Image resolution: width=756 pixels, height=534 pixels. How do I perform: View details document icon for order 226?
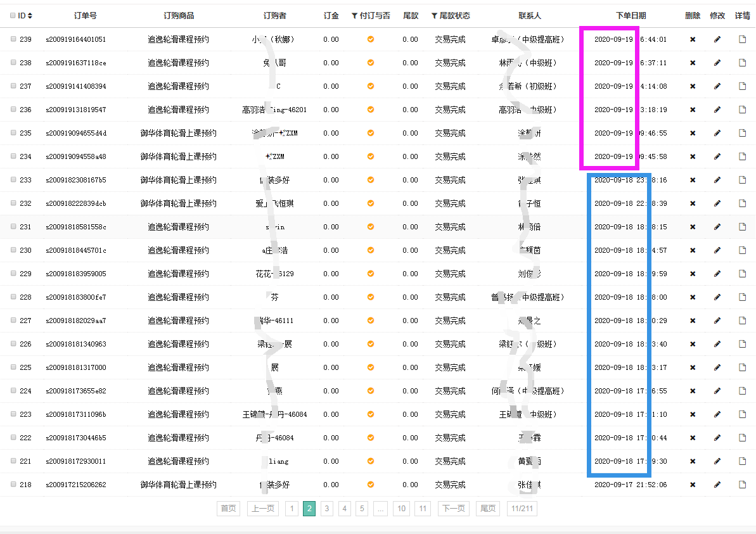742,344
